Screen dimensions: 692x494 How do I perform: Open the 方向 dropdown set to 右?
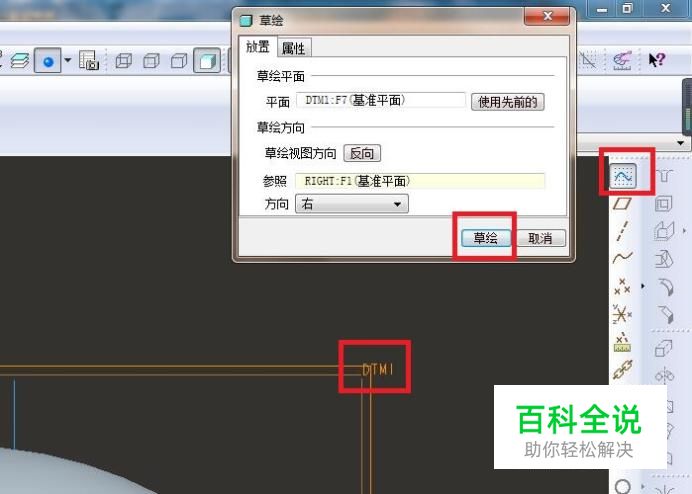coord(352,204)
